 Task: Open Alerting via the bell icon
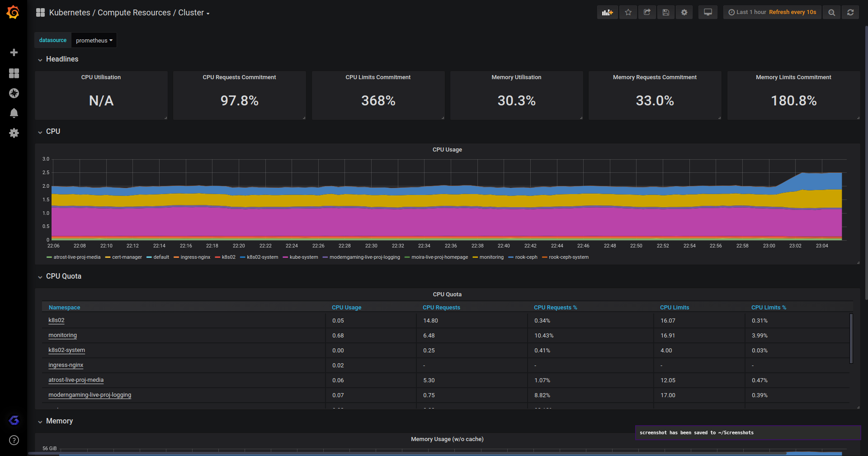tap(14, 113)
